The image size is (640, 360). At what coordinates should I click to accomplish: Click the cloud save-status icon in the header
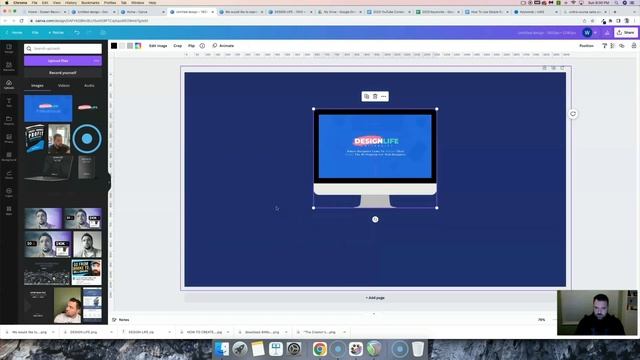point(102,33)
